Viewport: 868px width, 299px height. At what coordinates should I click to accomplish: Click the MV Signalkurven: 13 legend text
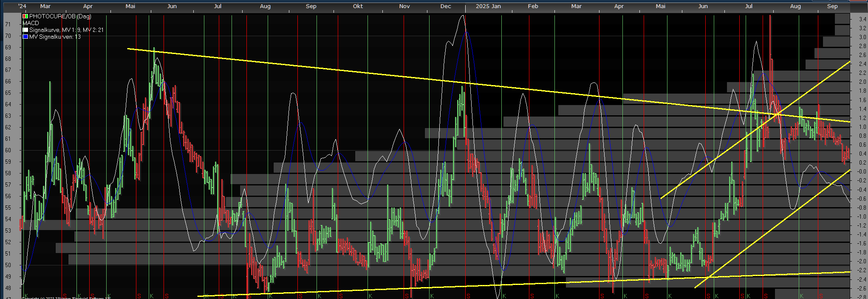click(x=55, y=37)
